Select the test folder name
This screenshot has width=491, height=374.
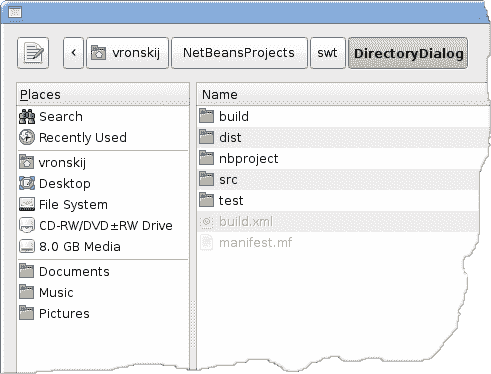coord(231,201)
